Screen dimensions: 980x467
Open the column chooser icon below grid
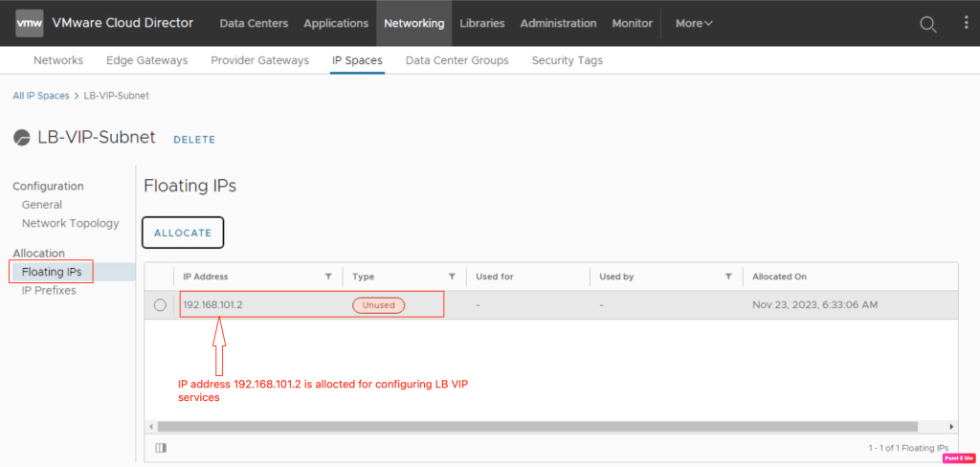pos(160,447)
